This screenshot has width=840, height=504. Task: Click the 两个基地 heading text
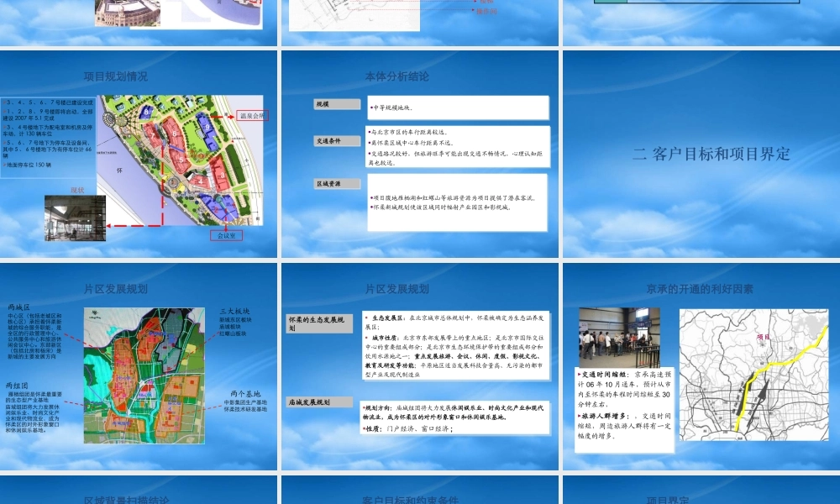point(245,394)
